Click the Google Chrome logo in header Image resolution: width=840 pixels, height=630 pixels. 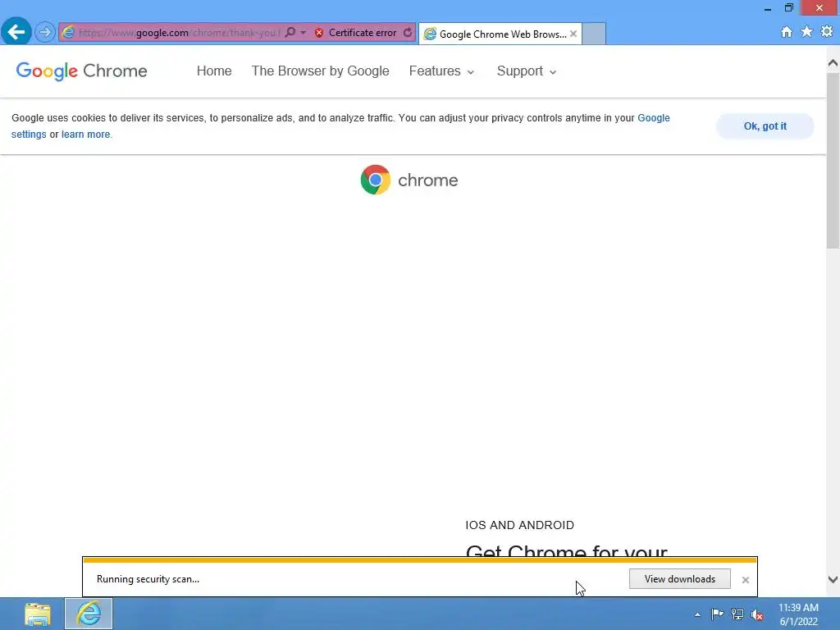click(81, 71)
